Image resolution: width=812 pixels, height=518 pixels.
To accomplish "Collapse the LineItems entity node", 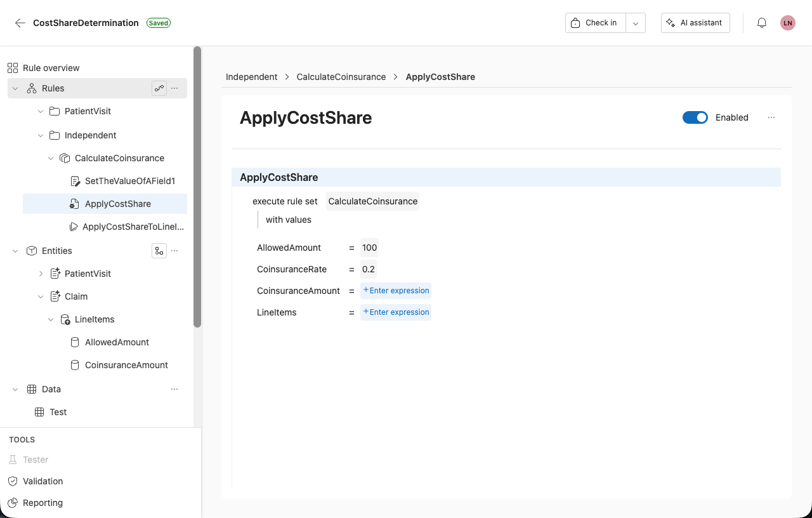I will [51, 319].
